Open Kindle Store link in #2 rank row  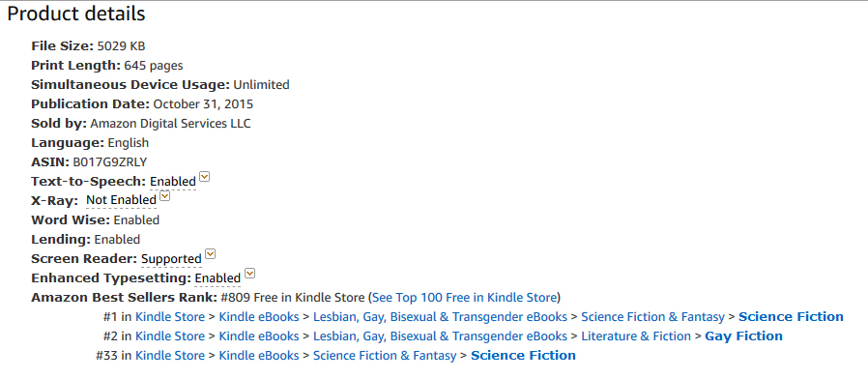click(x=170, y=336)
